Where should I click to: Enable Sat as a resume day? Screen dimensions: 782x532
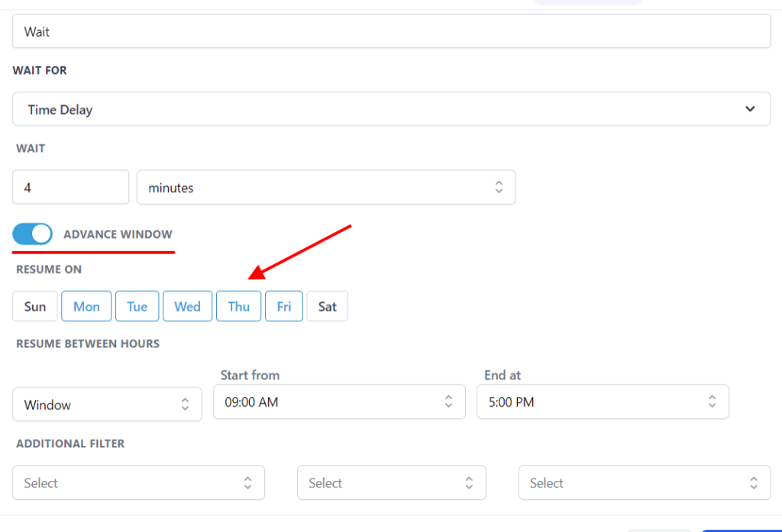[328, 306]
